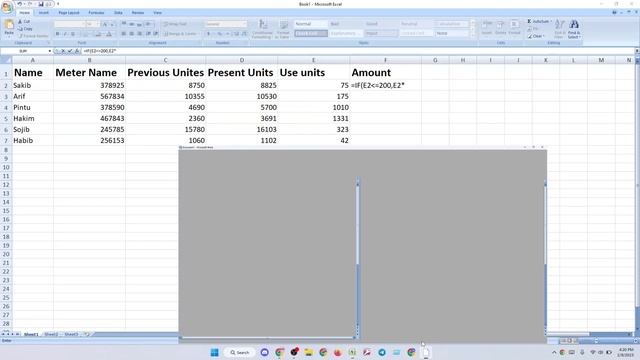Click the taskbar Search box
Screen dimensions: 640x360
click(240, 352)
